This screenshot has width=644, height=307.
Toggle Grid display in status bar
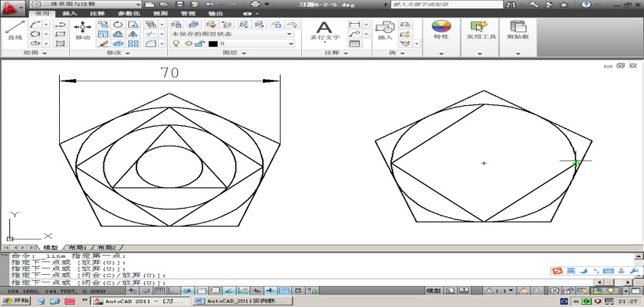pos(159,291)
